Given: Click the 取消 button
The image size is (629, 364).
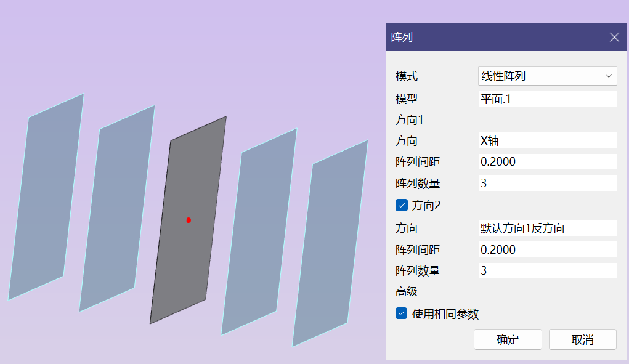Looking at the screenshot, I should [582, 339].
